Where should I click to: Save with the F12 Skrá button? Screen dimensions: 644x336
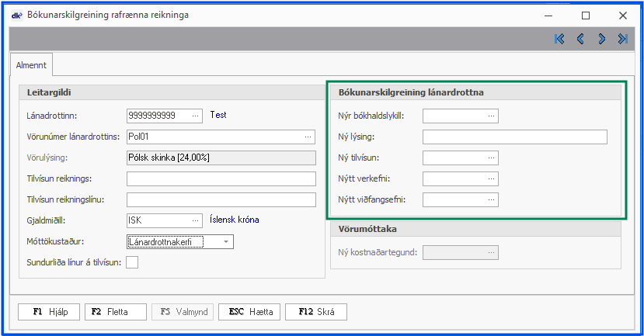[316, 312]
